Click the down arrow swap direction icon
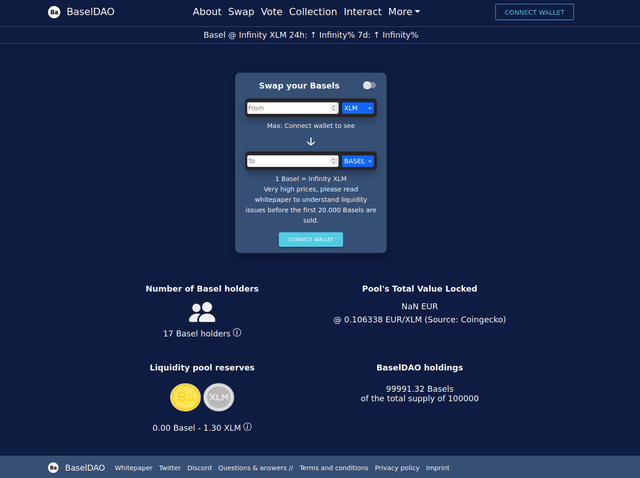The height and width of the screenshot is (478, 640). coord(311,142)
